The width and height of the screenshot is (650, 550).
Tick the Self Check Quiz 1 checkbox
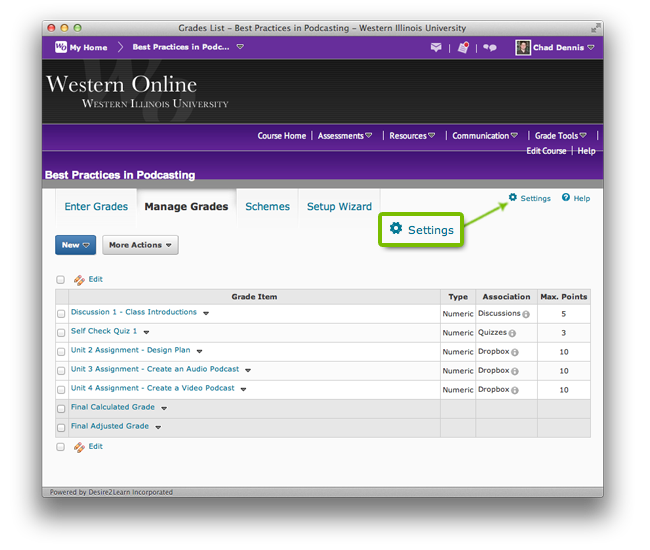click(x=61, y=333)
